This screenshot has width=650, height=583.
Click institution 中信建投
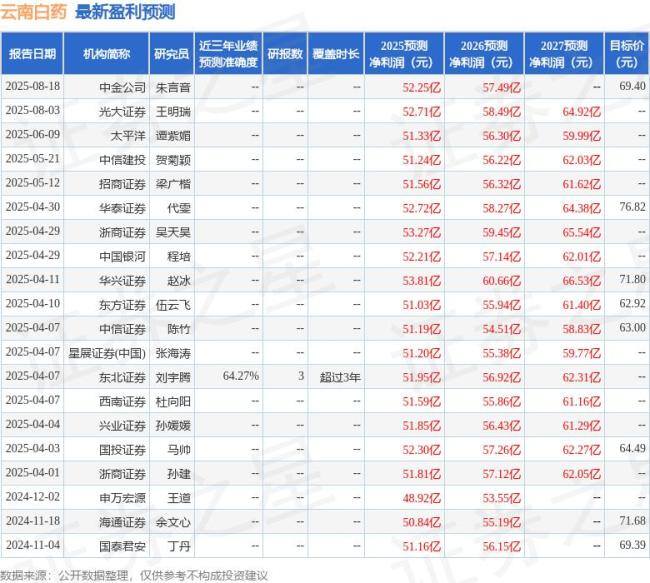click(x=122, y=160)
